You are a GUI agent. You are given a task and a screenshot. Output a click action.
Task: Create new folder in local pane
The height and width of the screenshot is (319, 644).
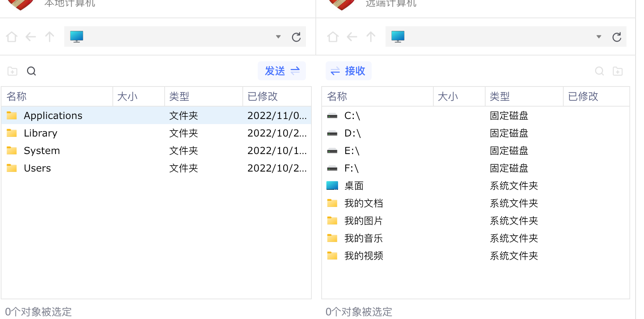(x=12, y=71)
